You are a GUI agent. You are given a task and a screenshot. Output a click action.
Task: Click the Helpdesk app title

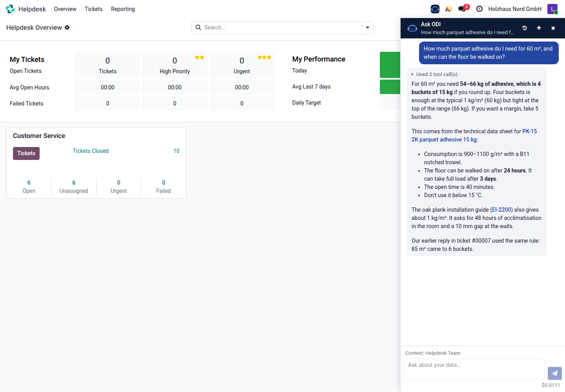pyautogui.click(x=32, y=9)
